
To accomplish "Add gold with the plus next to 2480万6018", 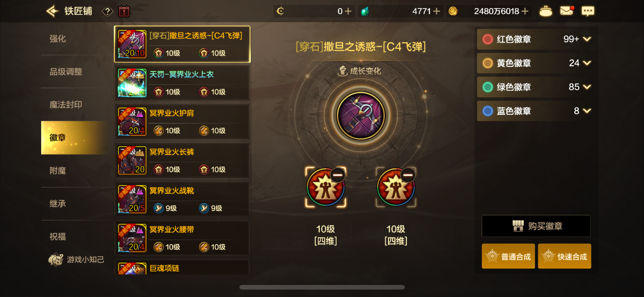I will click(525, 11).
